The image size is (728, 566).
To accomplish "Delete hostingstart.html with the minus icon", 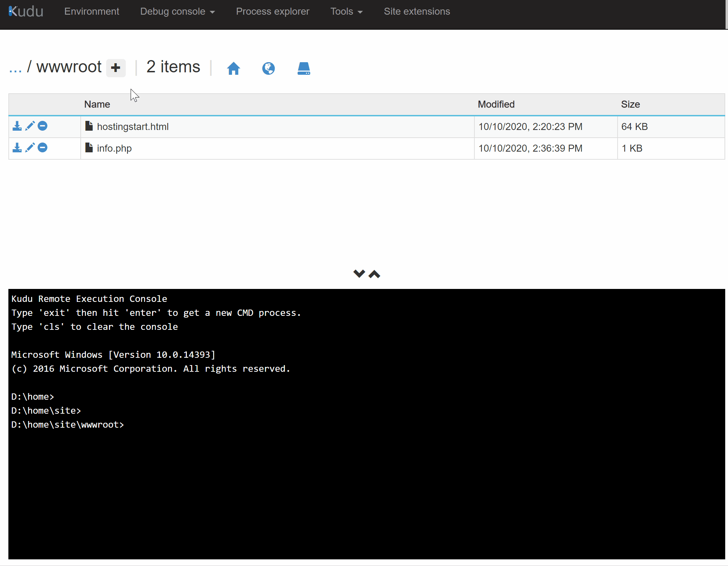I will point(43,126).
